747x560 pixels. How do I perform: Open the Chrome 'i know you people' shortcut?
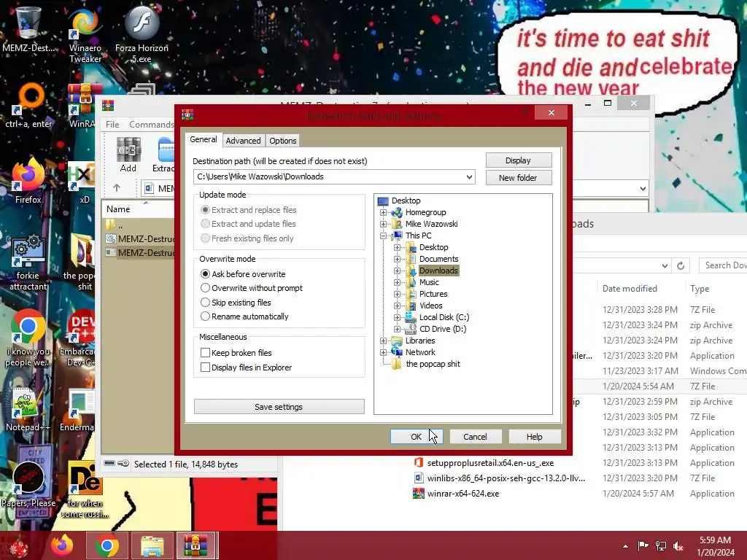(28, 338)
